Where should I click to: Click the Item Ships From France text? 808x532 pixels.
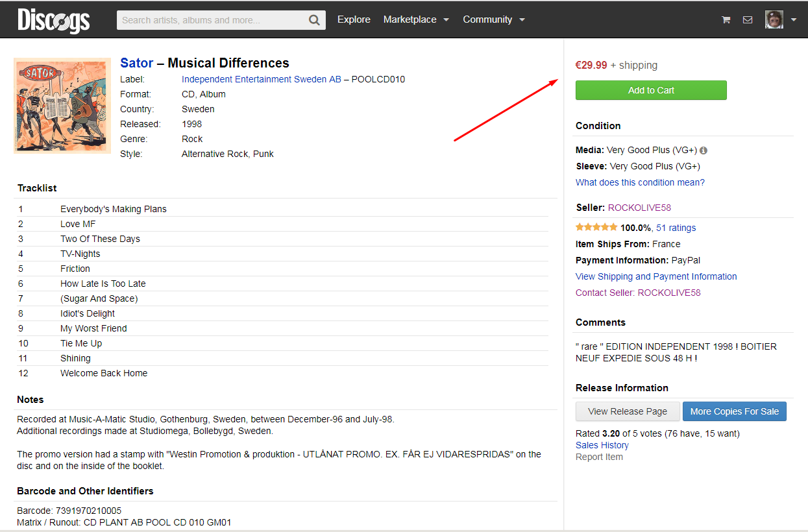[x=628, y=244]
